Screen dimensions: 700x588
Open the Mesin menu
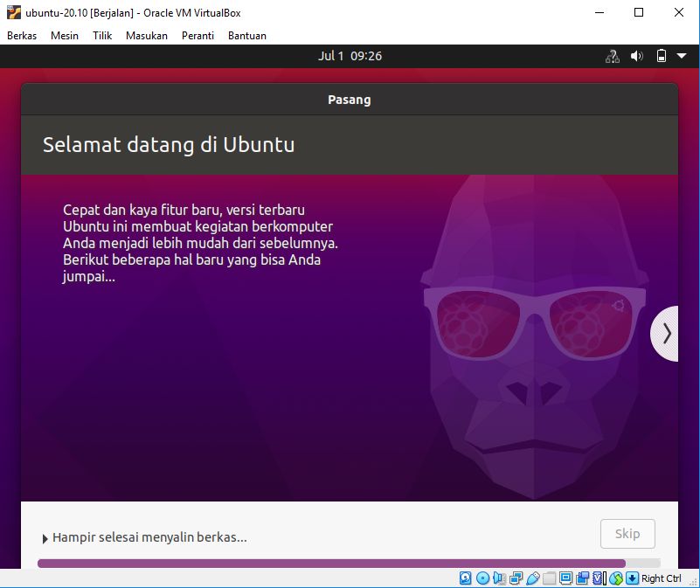[x=65, y=36]
